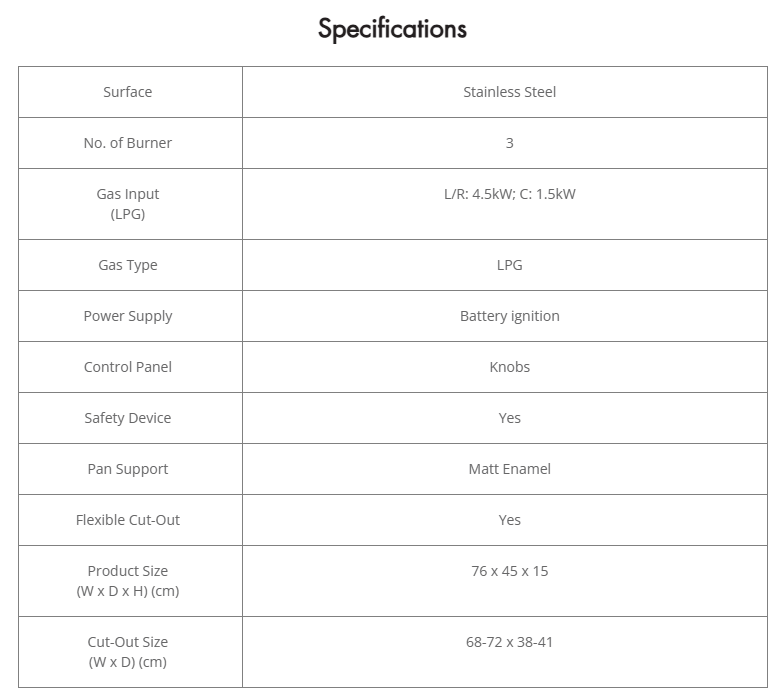Select the Surface row label

[x=128, y=92]
